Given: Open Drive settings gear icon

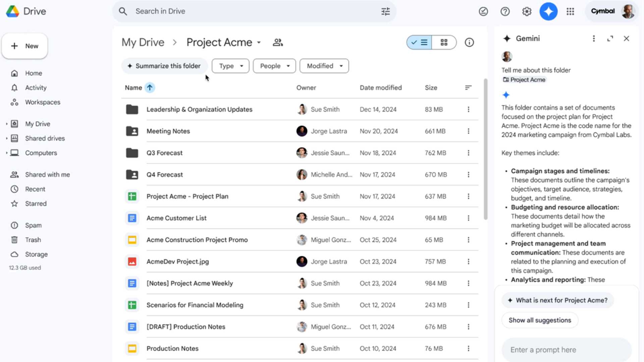Looking at the screenshot, I should click(x=526, y=11).
